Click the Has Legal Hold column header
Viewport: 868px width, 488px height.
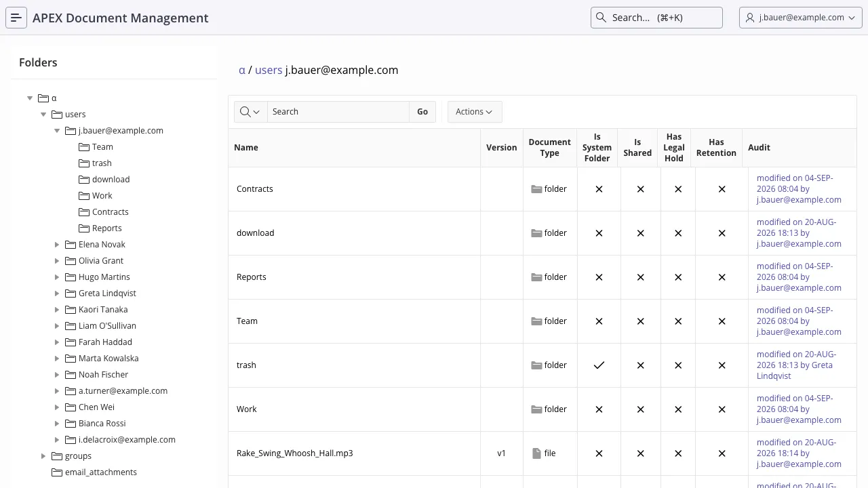tap(674, 148)
